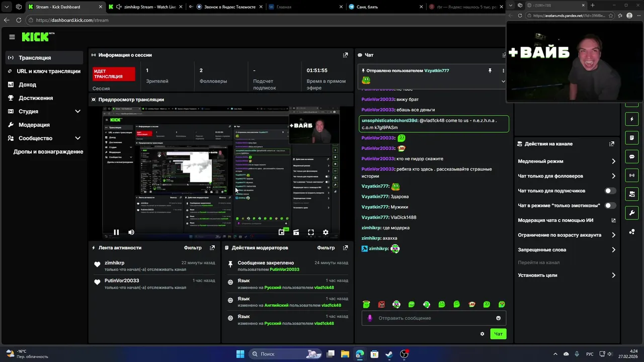
Task: Pop out the moderator actions panel
Action: (345, 248)
